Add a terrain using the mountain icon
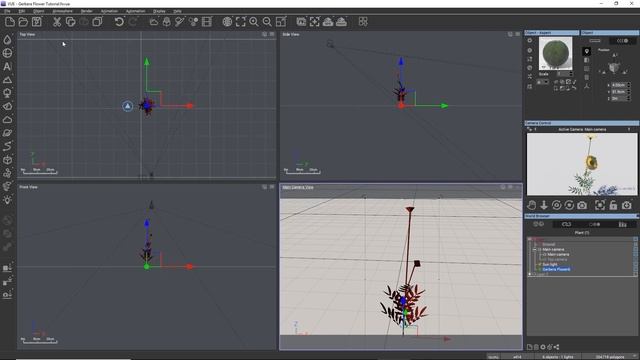 tap(7, 80)
